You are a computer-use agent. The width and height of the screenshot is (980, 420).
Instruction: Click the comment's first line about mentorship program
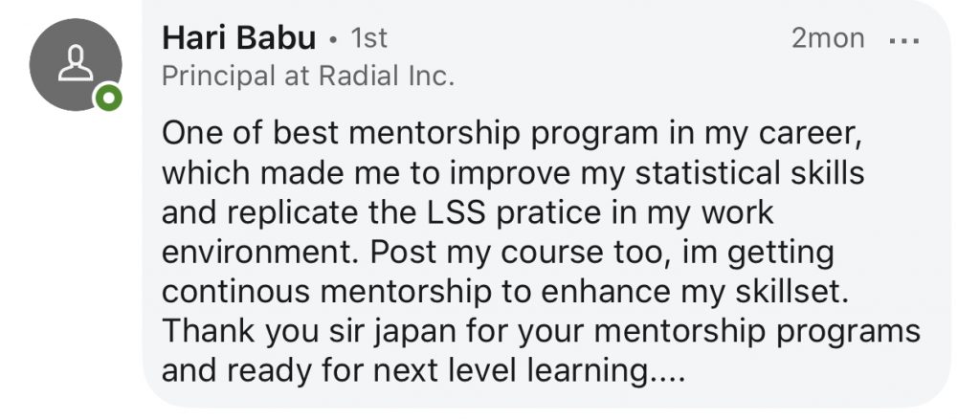pyautogui.click(x=513, y=135)
